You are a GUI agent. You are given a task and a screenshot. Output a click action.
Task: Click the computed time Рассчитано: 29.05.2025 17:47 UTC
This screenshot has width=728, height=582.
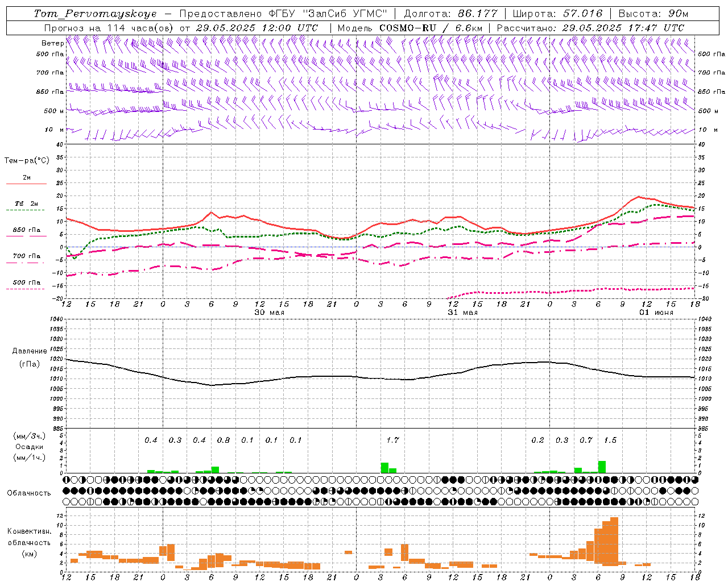click(590, 28)
